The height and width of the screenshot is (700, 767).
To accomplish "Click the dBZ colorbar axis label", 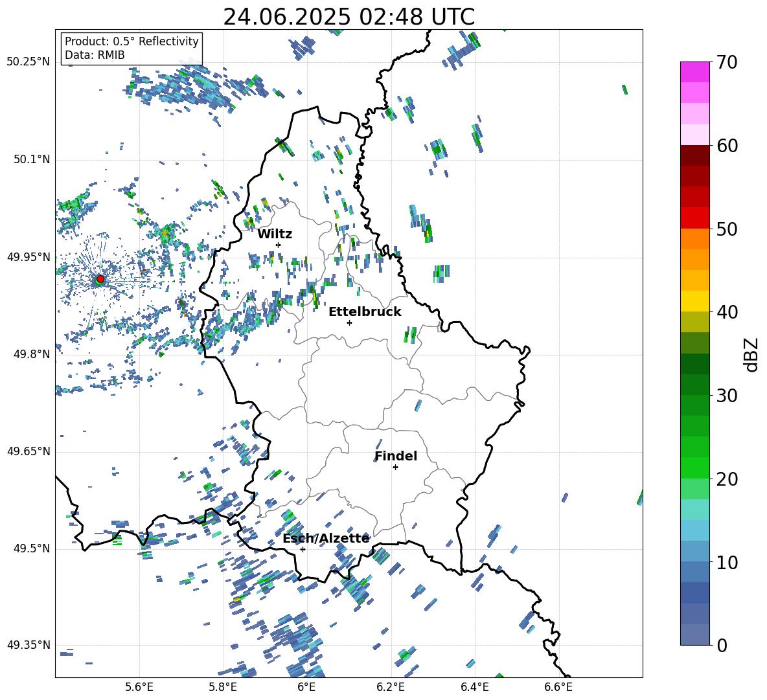I will [751, 354].
